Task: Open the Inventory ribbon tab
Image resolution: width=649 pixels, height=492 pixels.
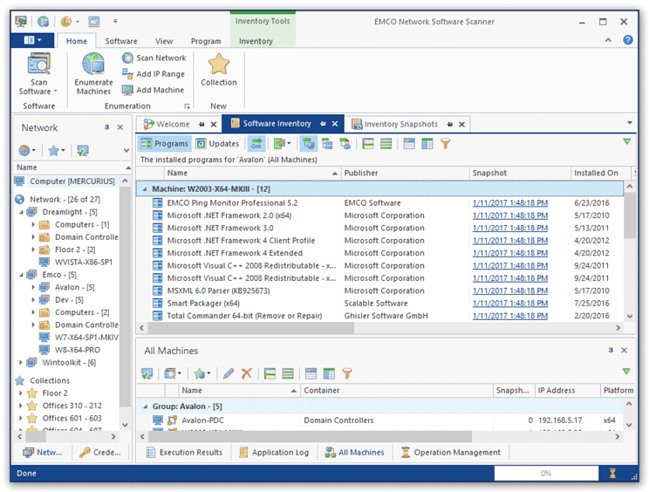Action: [x=256, y=41]
